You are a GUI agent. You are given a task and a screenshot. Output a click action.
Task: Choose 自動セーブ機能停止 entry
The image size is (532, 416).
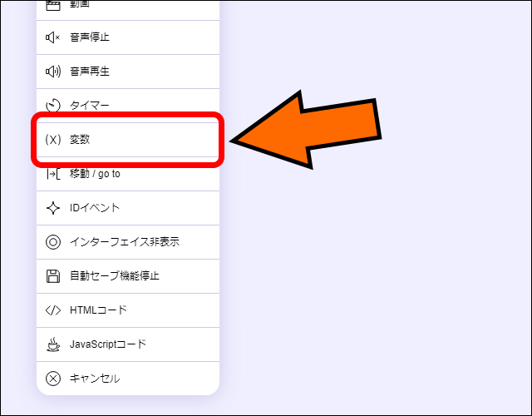pos(128,276)
